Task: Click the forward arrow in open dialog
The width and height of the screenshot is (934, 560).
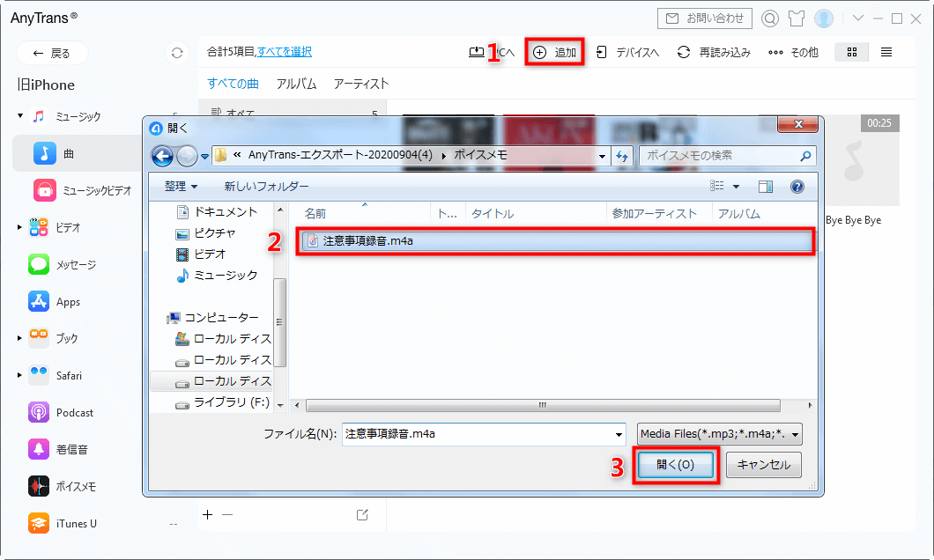Action: [187, 156]
